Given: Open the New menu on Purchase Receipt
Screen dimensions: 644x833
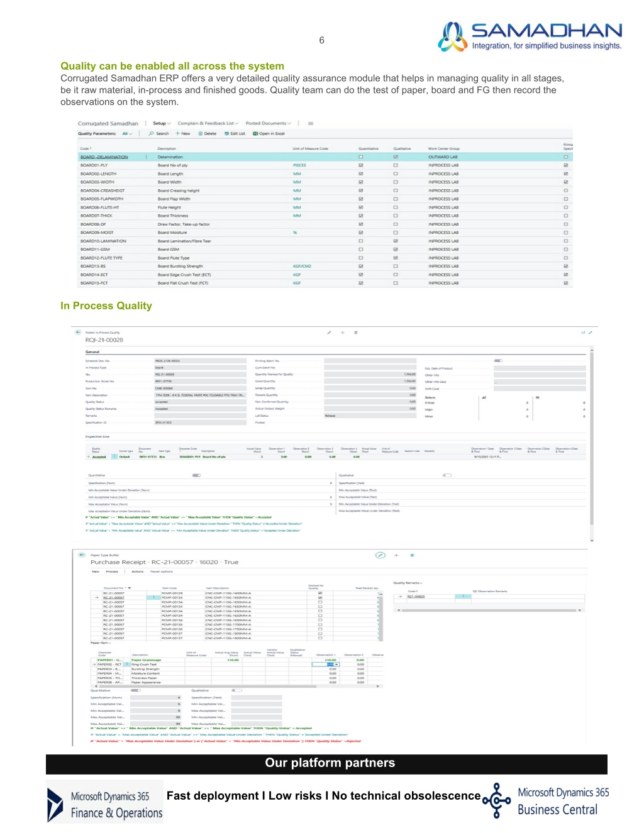Looking at the screenshot, I should click(96, 571).
